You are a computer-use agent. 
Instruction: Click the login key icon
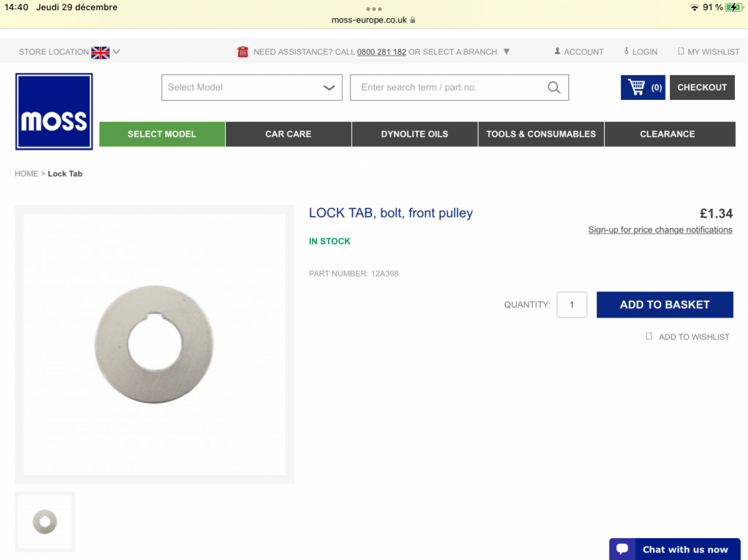coord(626,51)
